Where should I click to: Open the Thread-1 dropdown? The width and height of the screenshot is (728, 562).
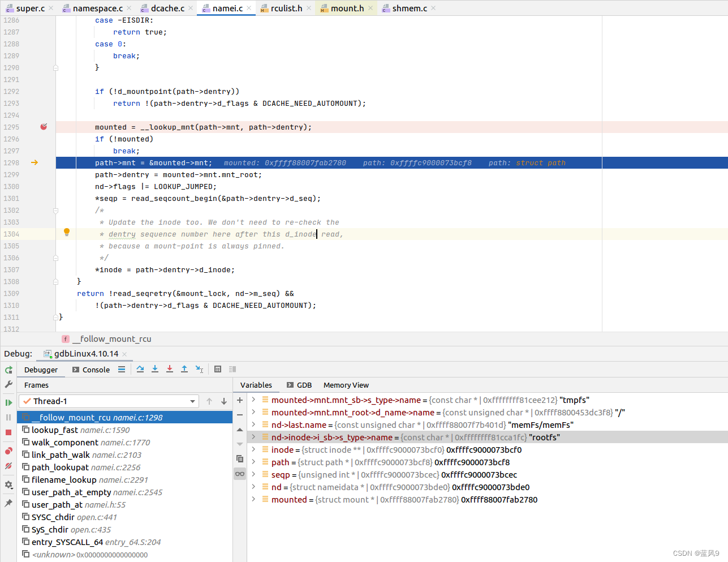pos(109,401)
